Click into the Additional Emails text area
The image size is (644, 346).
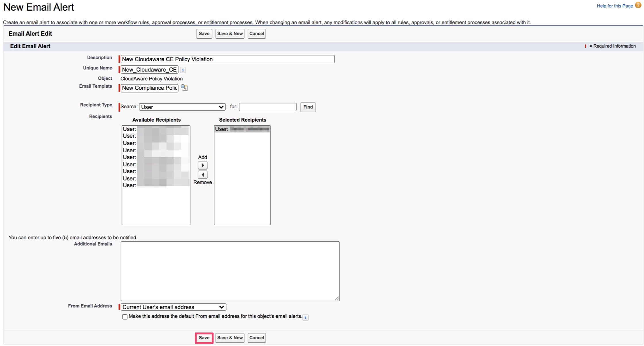[230, 271]
